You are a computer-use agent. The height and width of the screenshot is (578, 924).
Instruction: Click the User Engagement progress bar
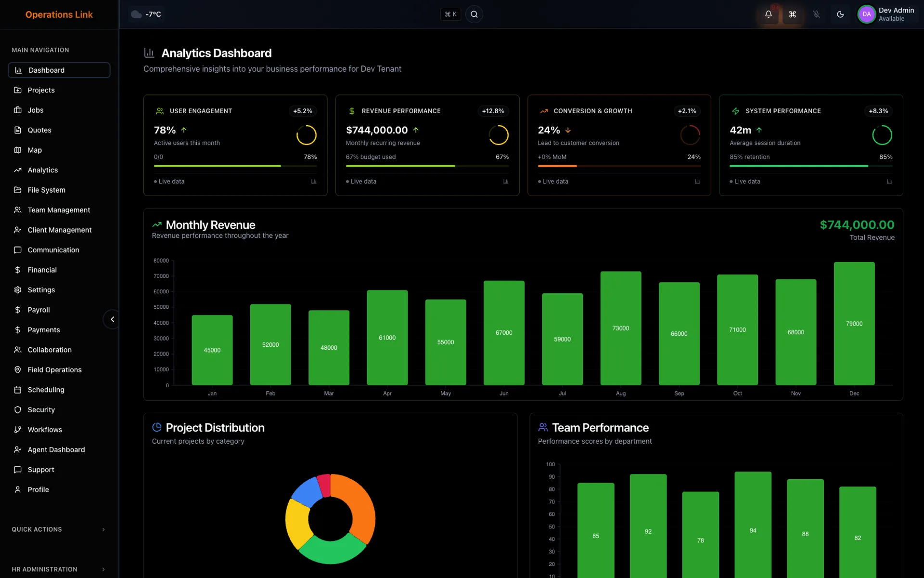(235, 166)
